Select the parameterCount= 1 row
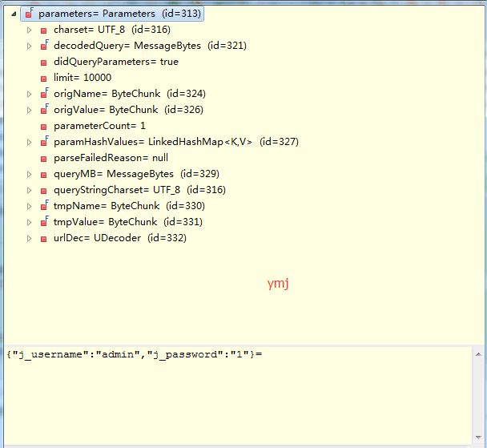487x448 pixels. pyautogui.click(x=99, y=126)
